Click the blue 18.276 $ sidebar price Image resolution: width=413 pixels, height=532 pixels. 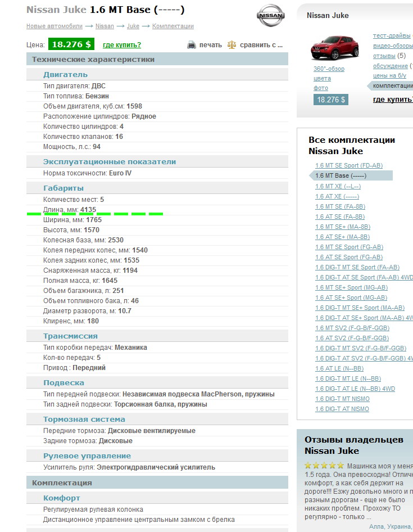(331, 100)
